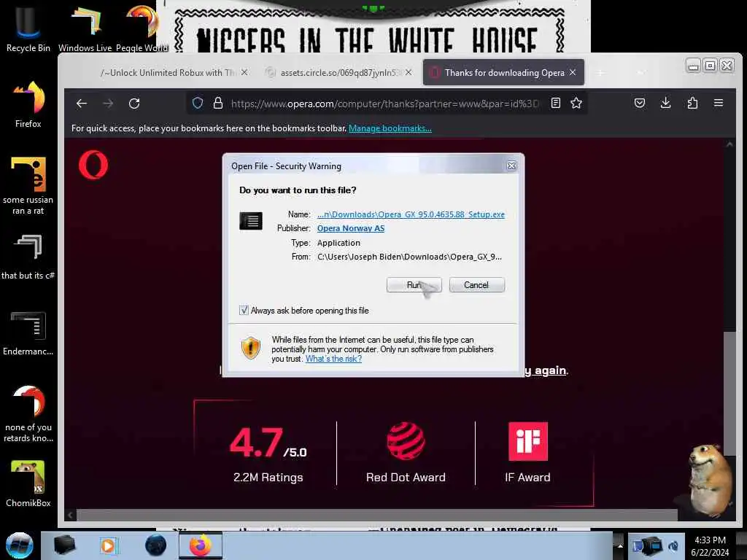Select the Endermanc... desktop icon
This screenshot has width=747, height=560.
[28, 332]
